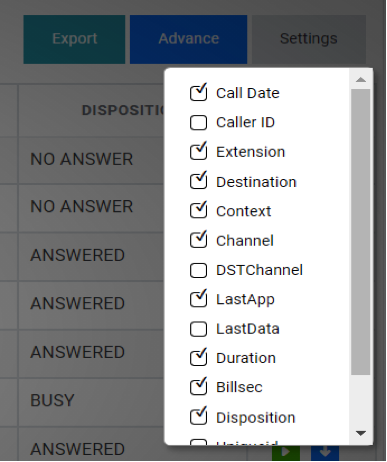The image size is (387, 462).
Task: Open the Advance search button
Action: (189, 39)
